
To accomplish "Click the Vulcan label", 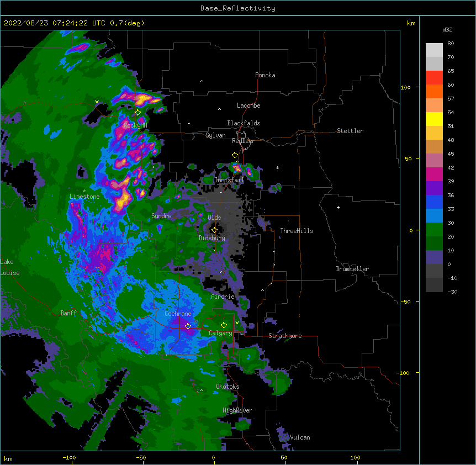I will (x=300, y=437).
